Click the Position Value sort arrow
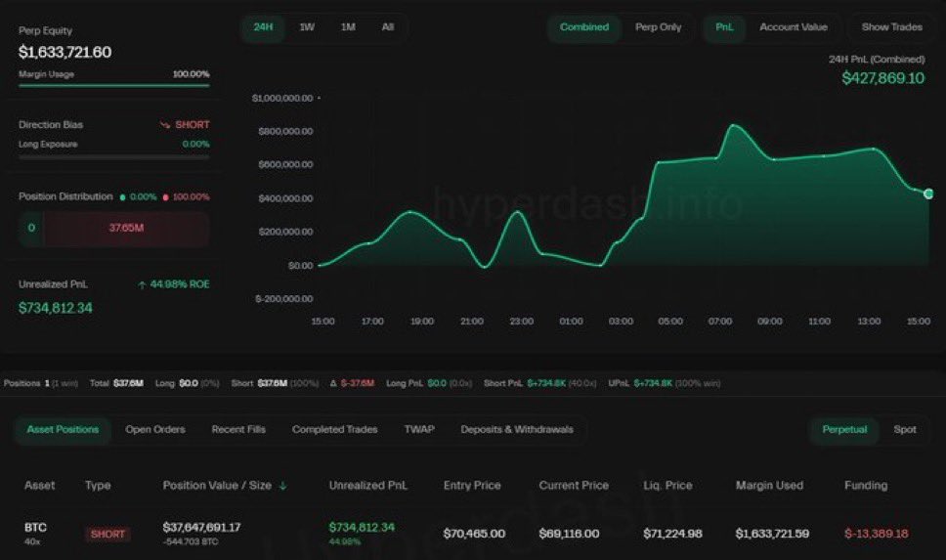Viewport: 946px width, 560px height. [x=282, y=486]
